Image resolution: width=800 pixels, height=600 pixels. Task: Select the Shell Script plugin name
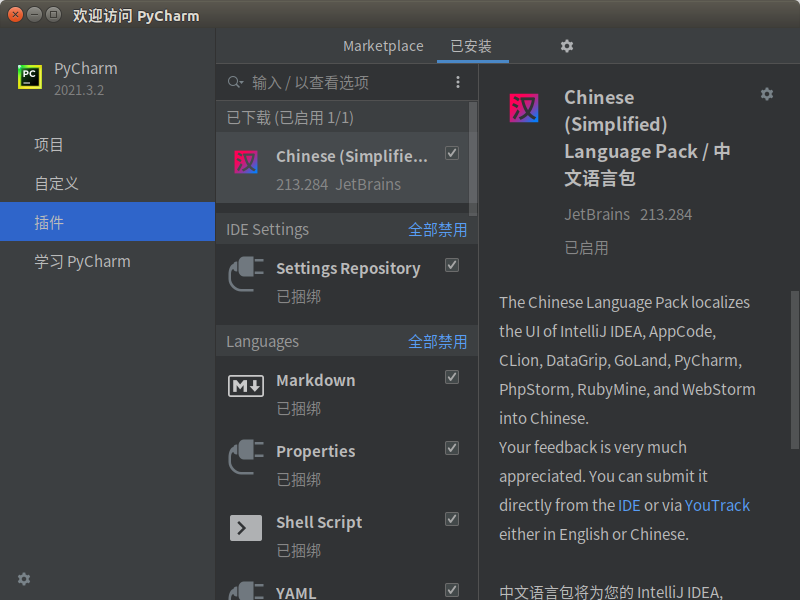tap(319, 522)
